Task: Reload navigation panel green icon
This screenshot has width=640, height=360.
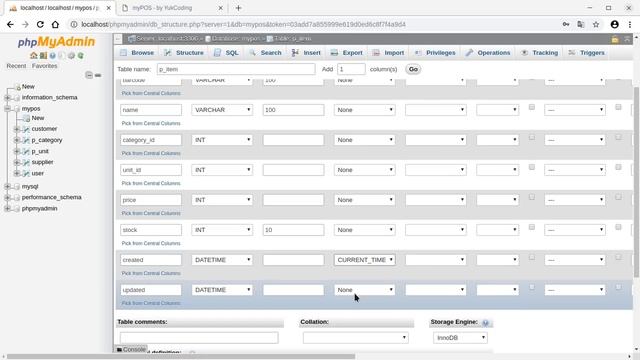Action: pos(80,56)
